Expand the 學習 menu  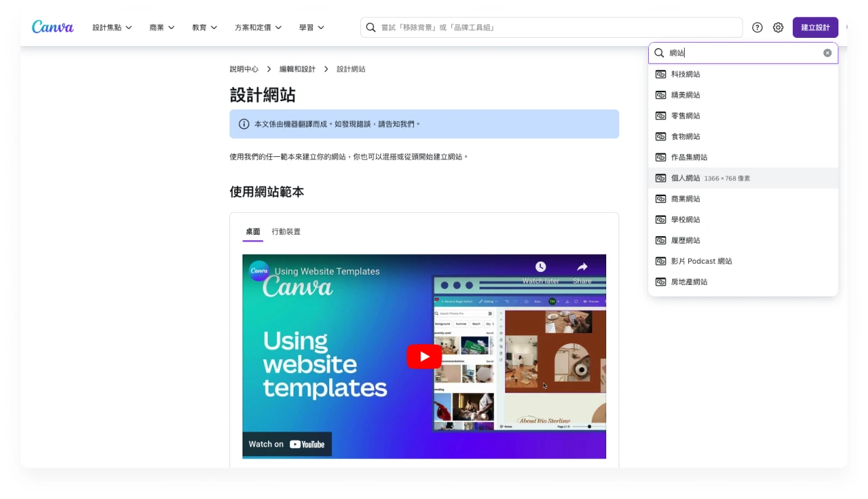click(x=312, y=28)
